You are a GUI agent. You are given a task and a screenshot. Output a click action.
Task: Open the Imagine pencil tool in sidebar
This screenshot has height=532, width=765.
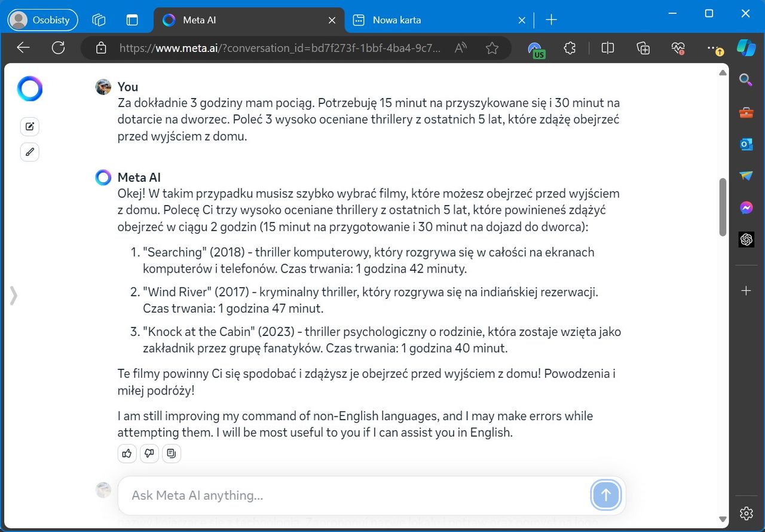(30, 152)
